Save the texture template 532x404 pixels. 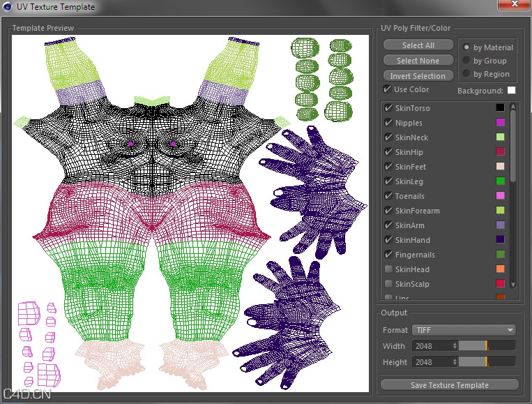pyautogui.click(x=450, y=385)
